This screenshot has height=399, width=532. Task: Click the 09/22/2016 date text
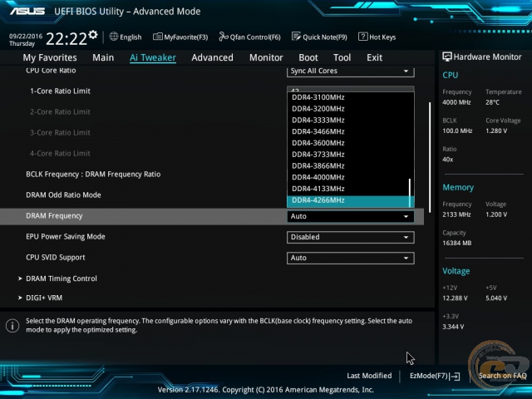(26, 36)
